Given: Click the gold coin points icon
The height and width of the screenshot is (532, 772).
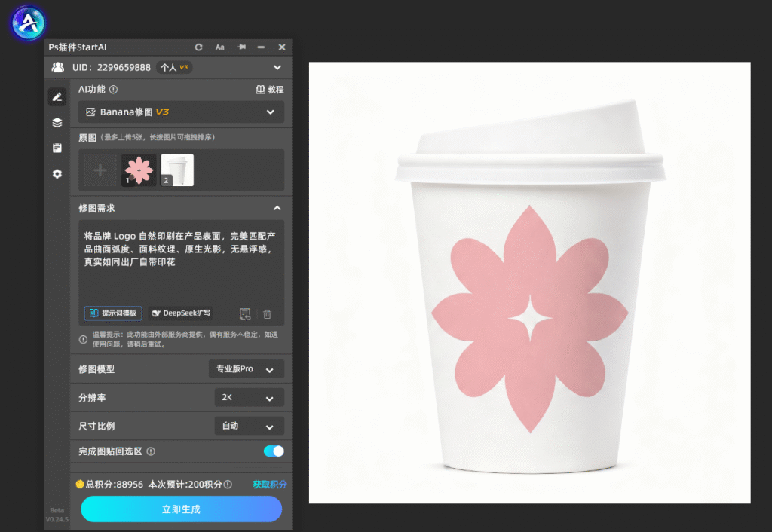Looking at the screenshot, I should coord(80,485).
